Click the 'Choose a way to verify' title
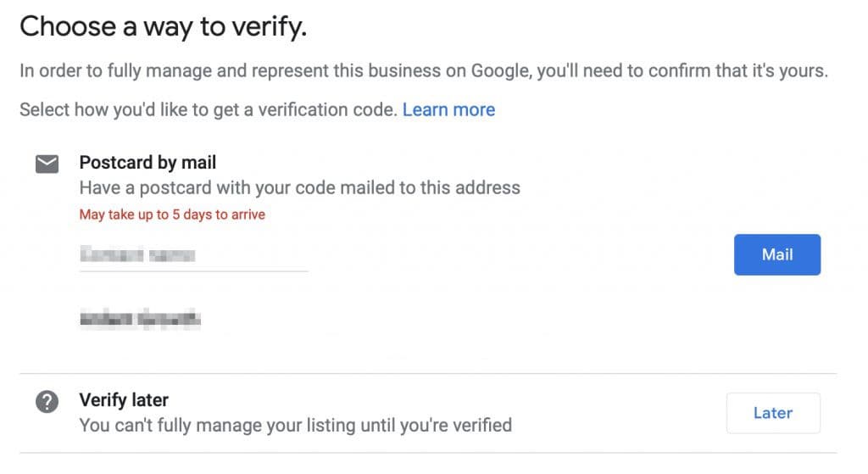The height and width of the screenshot is (474, 868). [163, 27]
